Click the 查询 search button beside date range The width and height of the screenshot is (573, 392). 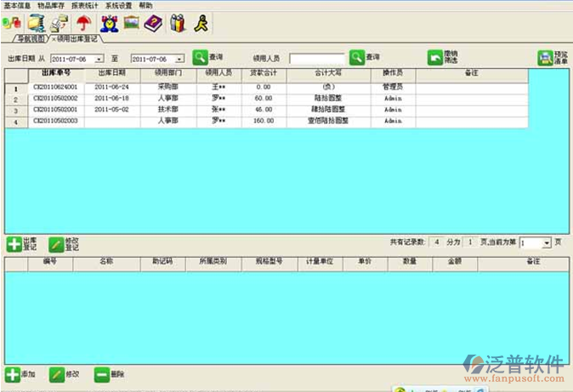[x=199, y=58]
